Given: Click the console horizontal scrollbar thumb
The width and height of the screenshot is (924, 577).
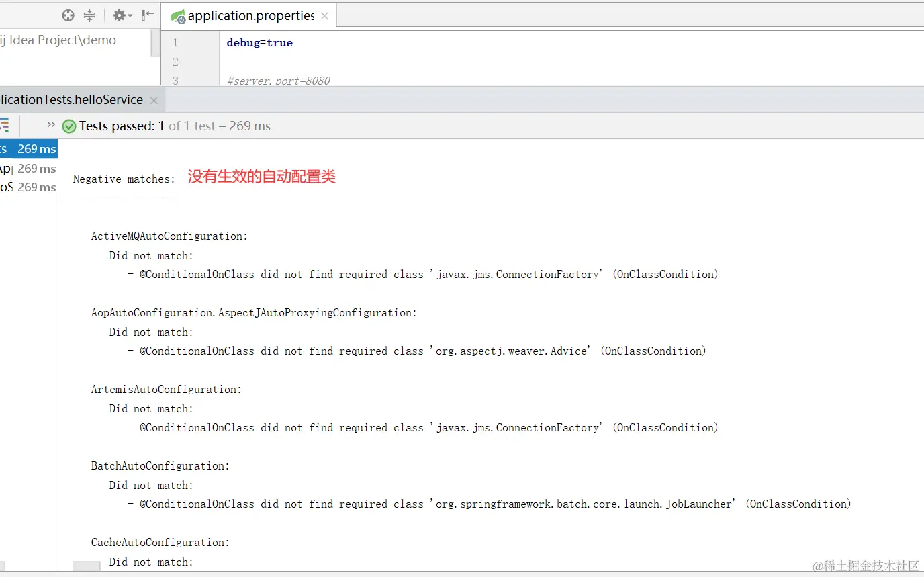Looking at the screenshot, I should pyautogui.click(x=87, y=566).
